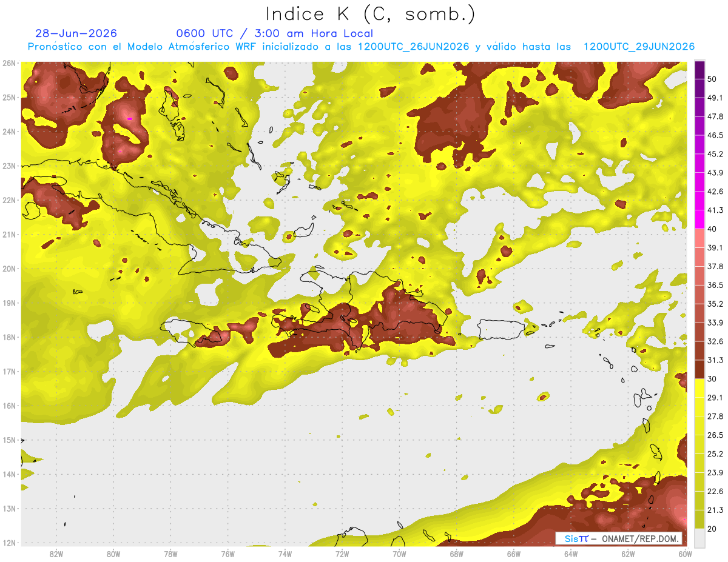
Task: Click the "30" threshold label on the legend
Action: pos(712,379)
